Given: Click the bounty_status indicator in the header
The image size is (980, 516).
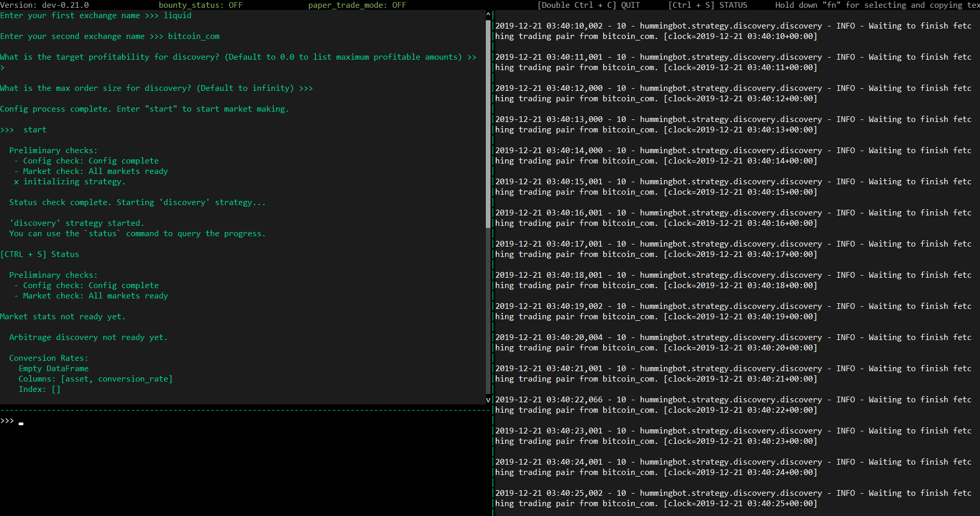Looking at the screenshot, I should 200,5.
